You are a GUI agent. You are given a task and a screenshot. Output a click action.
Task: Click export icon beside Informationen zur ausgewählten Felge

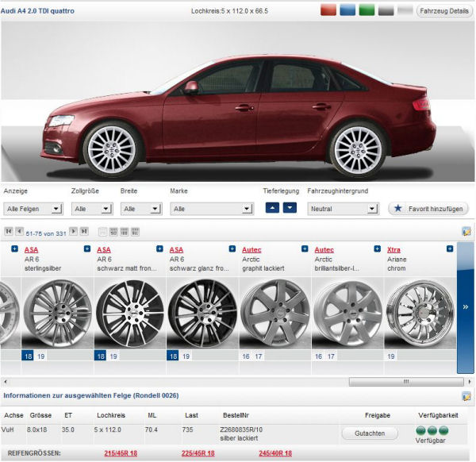point(466,396)
